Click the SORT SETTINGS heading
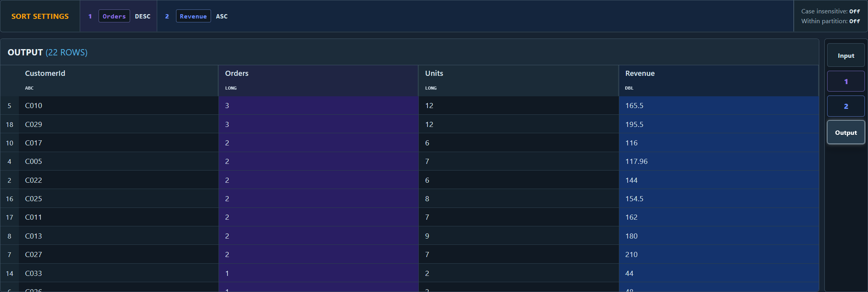 point(40,16)
